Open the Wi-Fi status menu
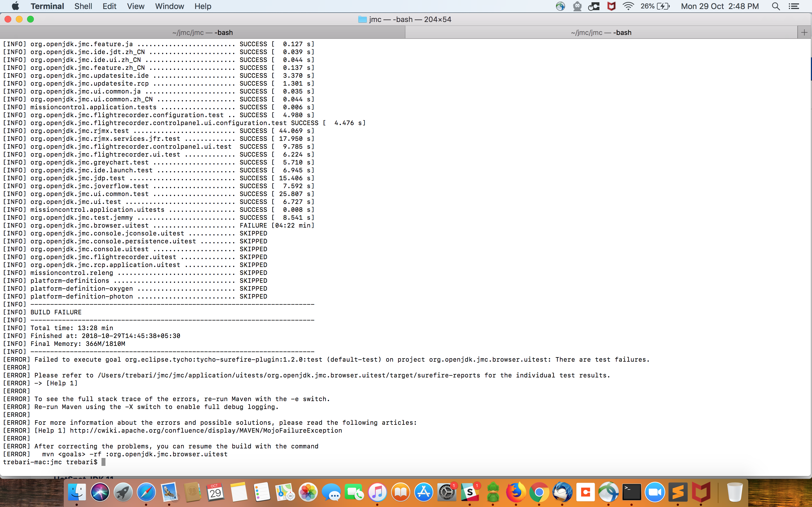Viewport: 812px width, 507px height. click(628, 6)
